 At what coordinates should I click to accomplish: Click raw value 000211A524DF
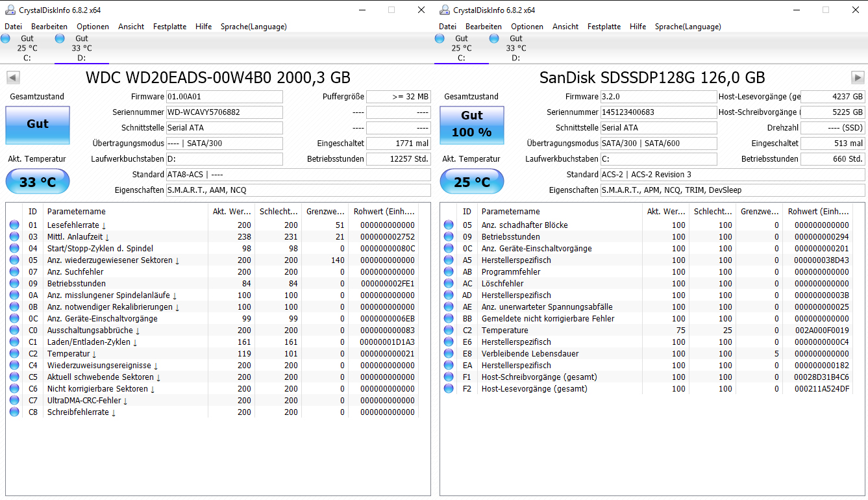[821, 389]
